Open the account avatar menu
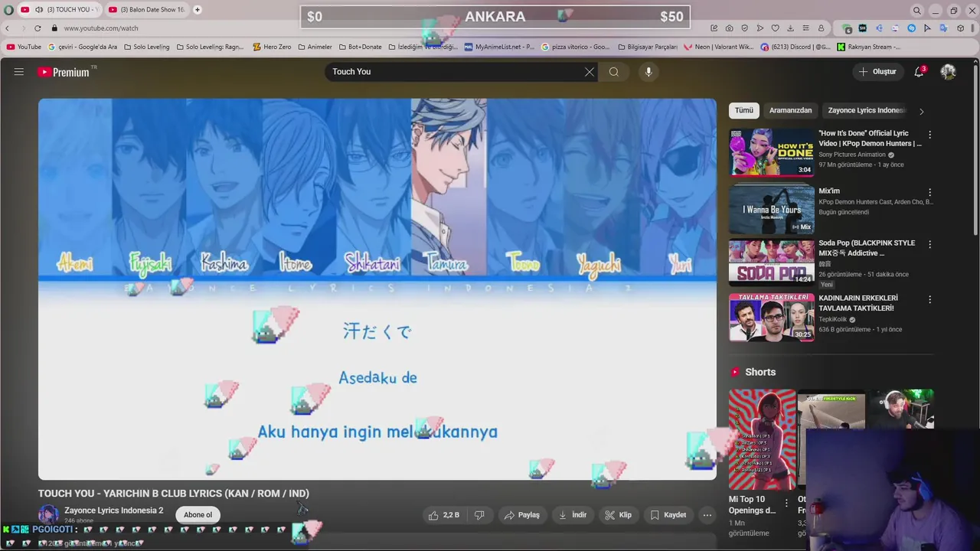This screenshot has height=551, width=980. tap(948, 72)
